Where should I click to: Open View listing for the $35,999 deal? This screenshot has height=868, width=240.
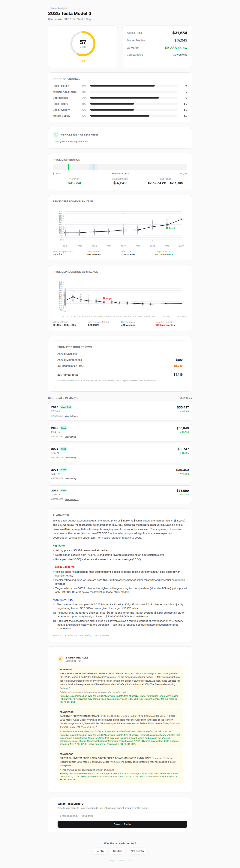(x=71, y=499)
